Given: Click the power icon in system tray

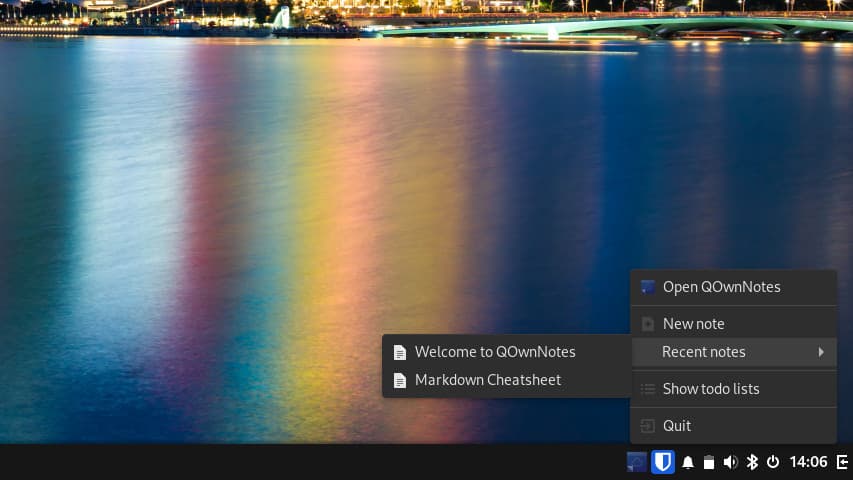Looking at the screenshot, I should tap(773, 462).
